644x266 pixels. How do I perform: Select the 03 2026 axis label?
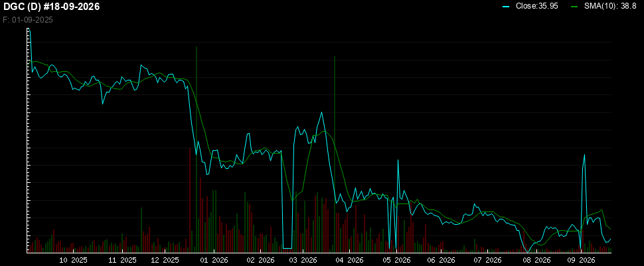[x=303, y=260]
